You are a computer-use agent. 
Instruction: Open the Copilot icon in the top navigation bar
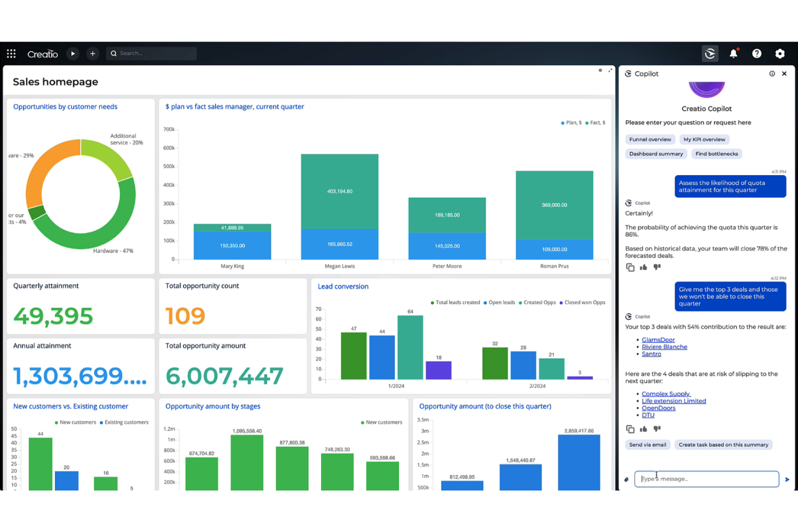pyautogui.click(x=710, y=53)
